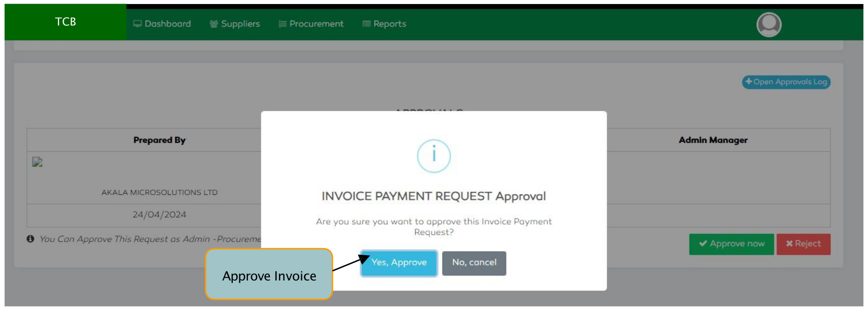The width and height of the screenshot is (868, 309).
Task: Click the plus icon on Open Approvals Log
Action: tap(749, 81)
